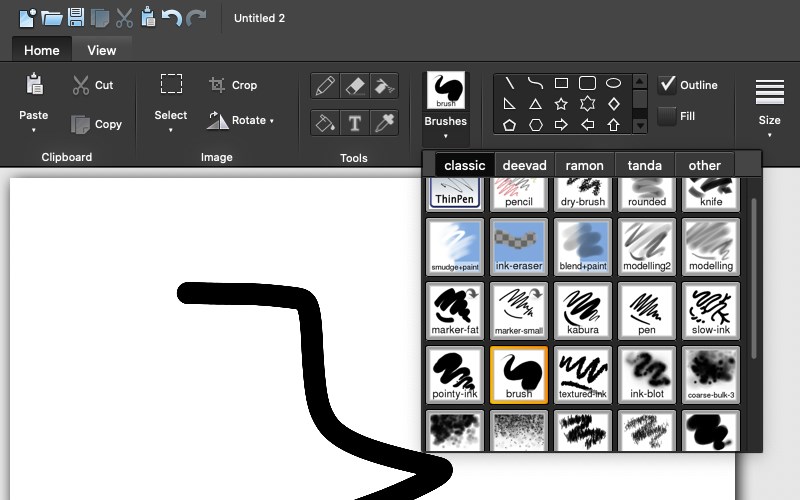Pick the pen brush
The height and width of the screenshot is (500, 800).
647,311
